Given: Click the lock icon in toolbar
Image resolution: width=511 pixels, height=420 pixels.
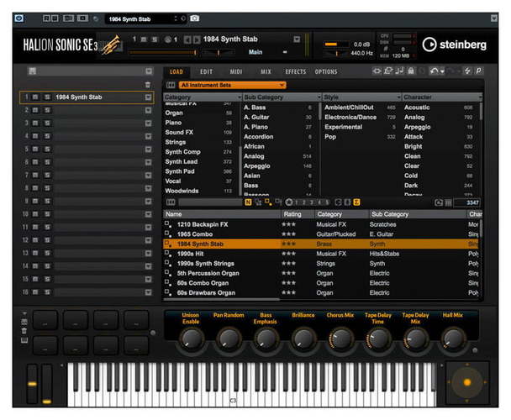Looking at the screenshot, I should [x=411, y=71].
